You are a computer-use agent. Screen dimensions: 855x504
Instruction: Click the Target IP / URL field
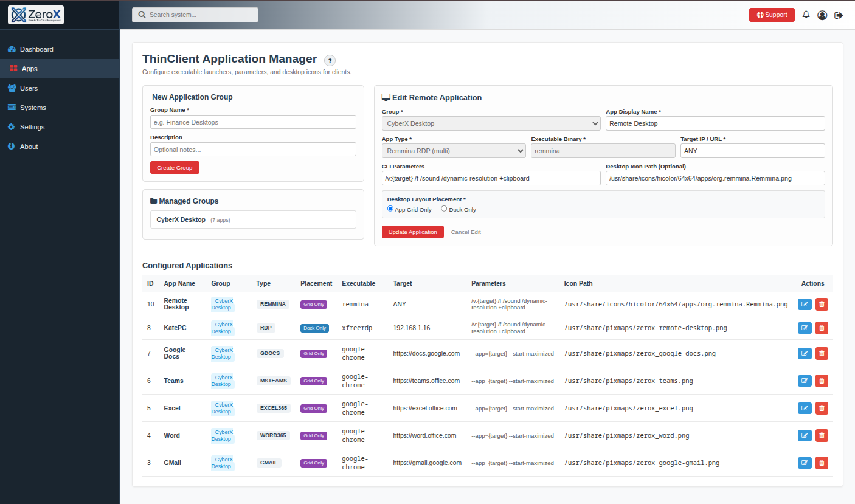tap(753, 151)
